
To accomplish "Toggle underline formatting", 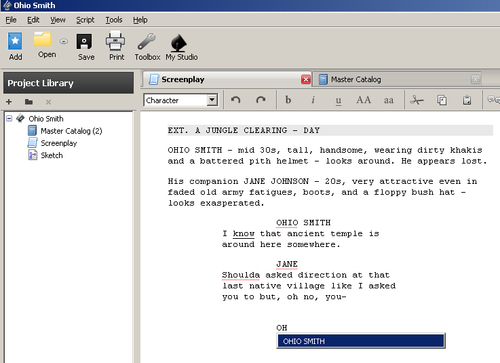I will (338, 100).
